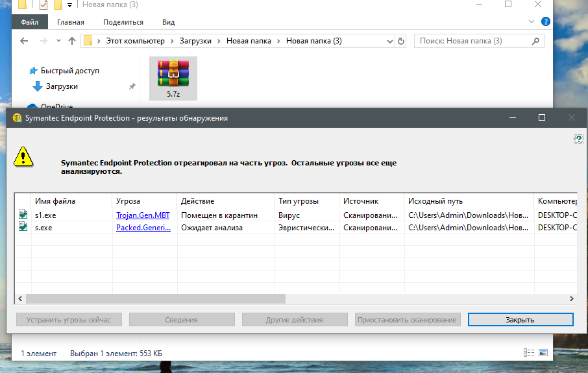Open the Packed.Generi... threat link
588x373 pixels.
(x=143, y=228)
